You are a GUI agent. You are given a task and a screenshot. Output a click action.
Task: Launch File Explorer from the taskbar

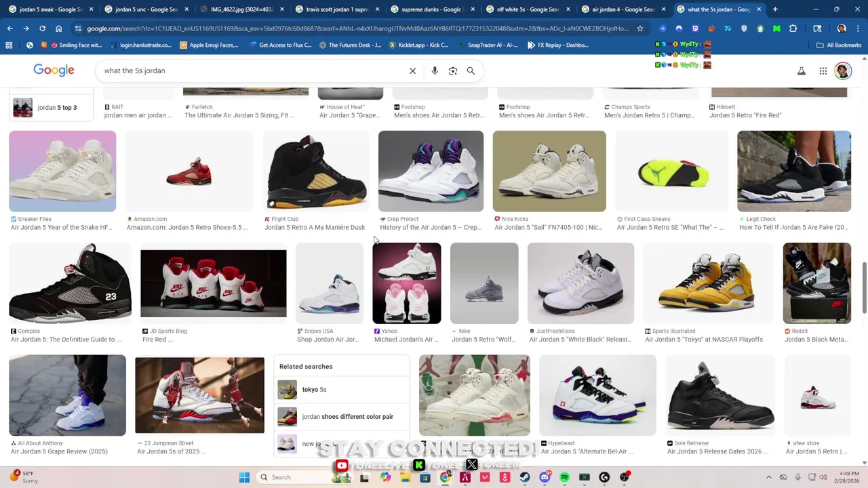point(405,477)
